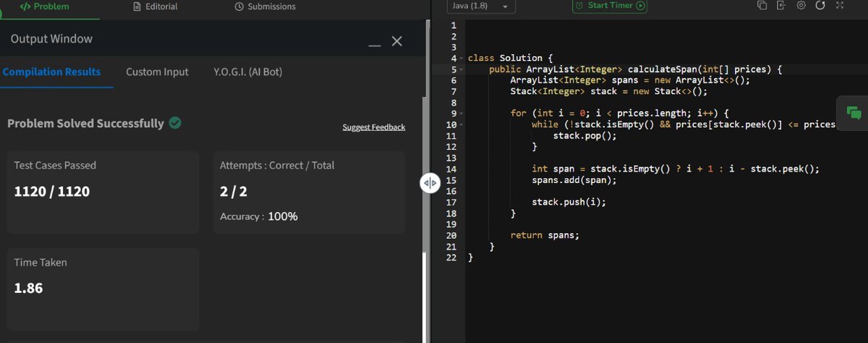Collapse code fold at line 9
The height and width of the screenshot is (343, 868).
(461, 114)
